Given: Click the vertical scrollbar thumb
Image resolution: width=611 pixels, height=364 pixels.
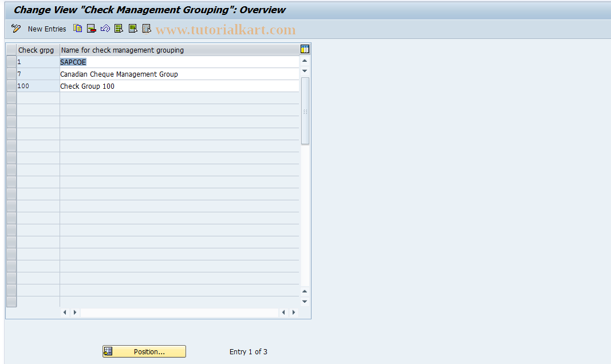Looking at the screenshot, I should point(305,111).
